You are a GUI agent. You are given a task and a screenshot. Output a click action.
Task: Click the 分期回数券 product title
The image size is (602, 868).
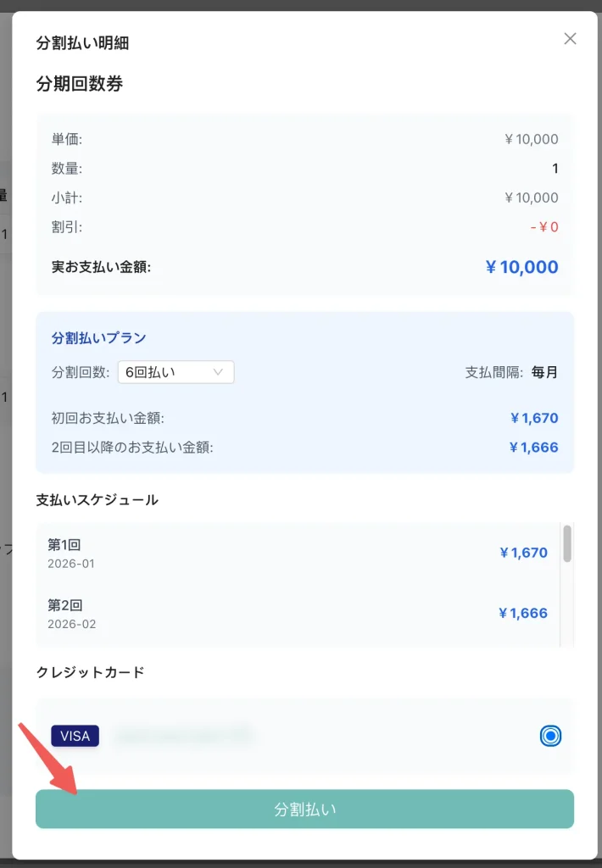(x=80, y=84)
